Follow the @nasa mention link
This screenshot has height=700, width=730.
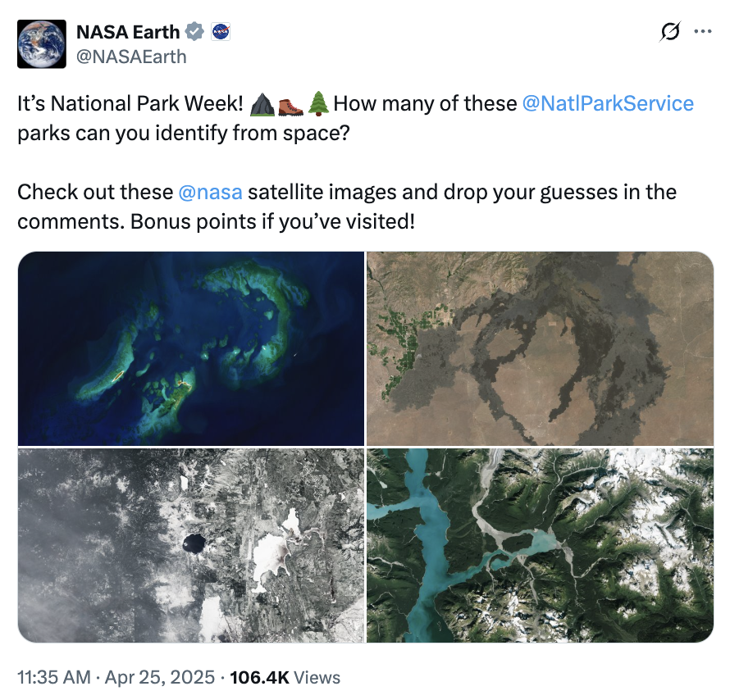pos(211,192)
